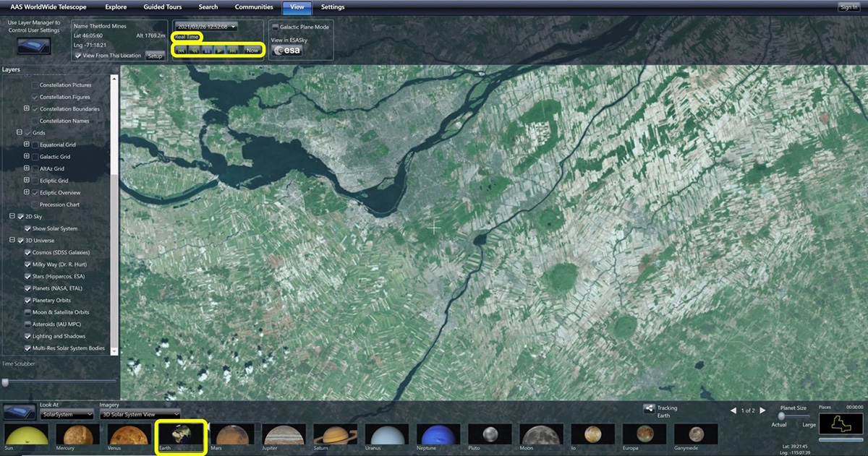The width and height of the screenshot is (868, 456).
Task: Disable Lighting and Shadows layer
Action: [x=27, y=336]
